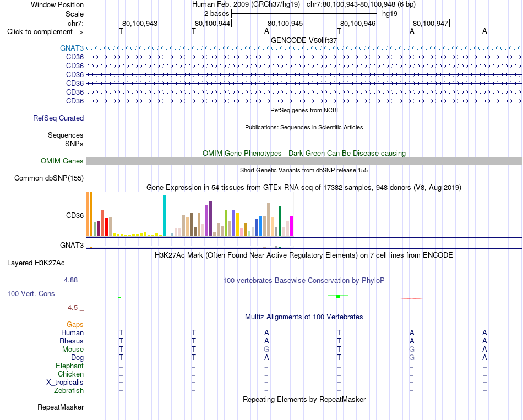Click the Mouse species label
The width and height of the screenshot is (523, 420).
pyautogui.click(x=73, y=350)
